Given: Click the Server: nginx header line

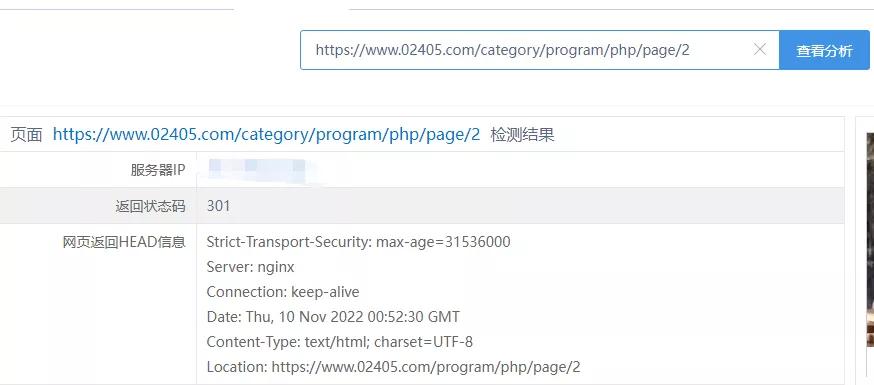Looking at the screenshot, I should (x=250, y=267).
